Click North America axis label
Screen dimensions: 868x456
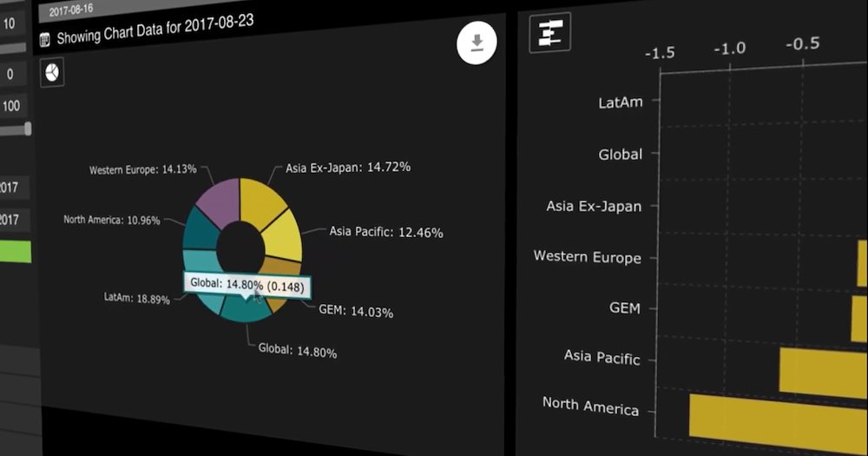590,406
